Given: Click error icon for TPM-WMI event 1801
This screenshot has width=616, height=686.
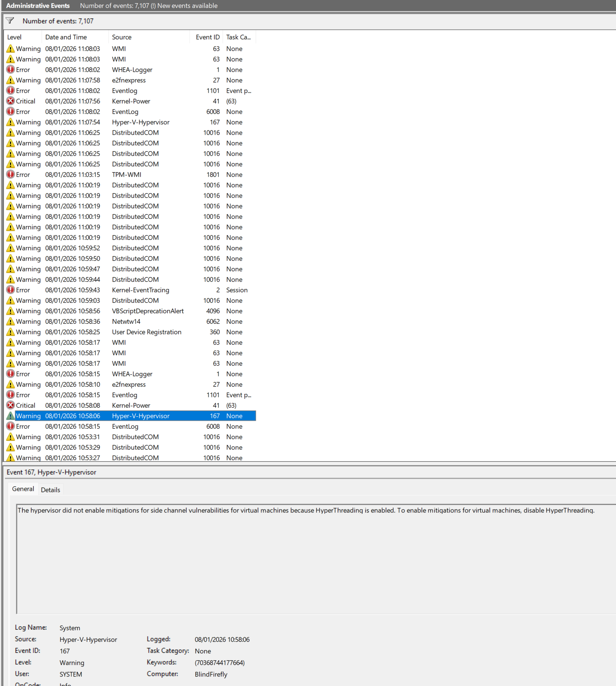Looking at the screenshot, I should [11, 174].
